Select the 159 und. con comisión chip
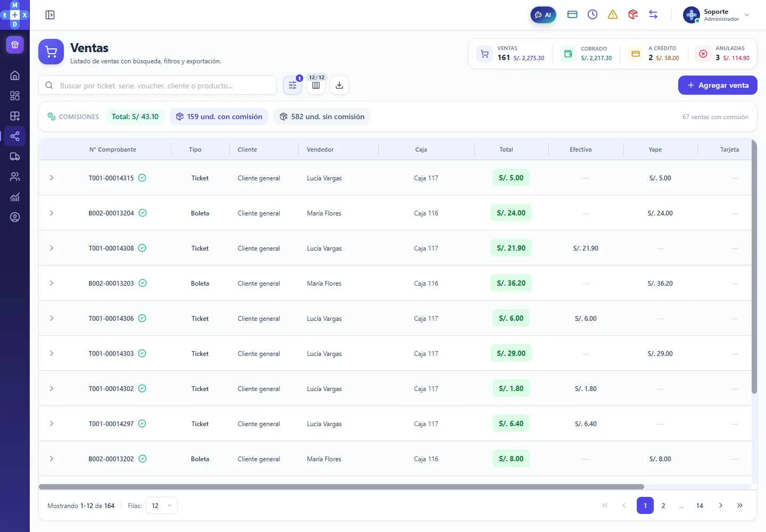 pos(219,117)
